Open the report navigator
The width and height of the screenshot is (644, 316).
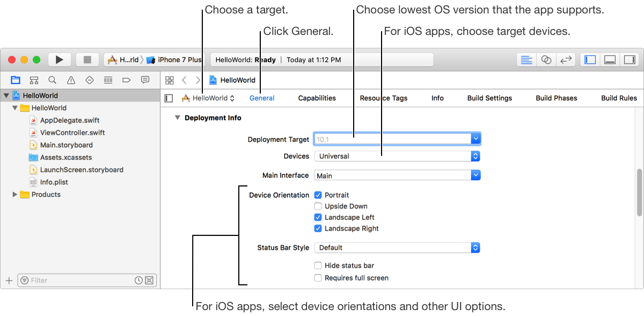point(145,80)
